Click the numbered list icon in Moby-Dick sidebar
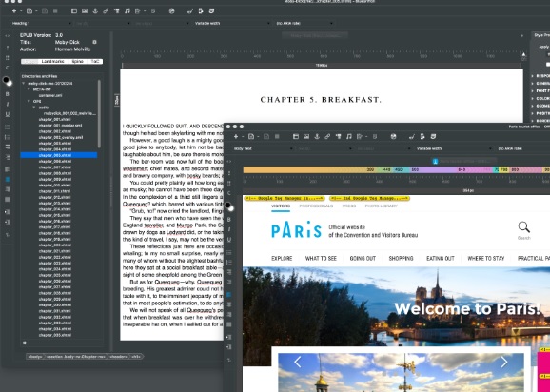 point(8,137)
